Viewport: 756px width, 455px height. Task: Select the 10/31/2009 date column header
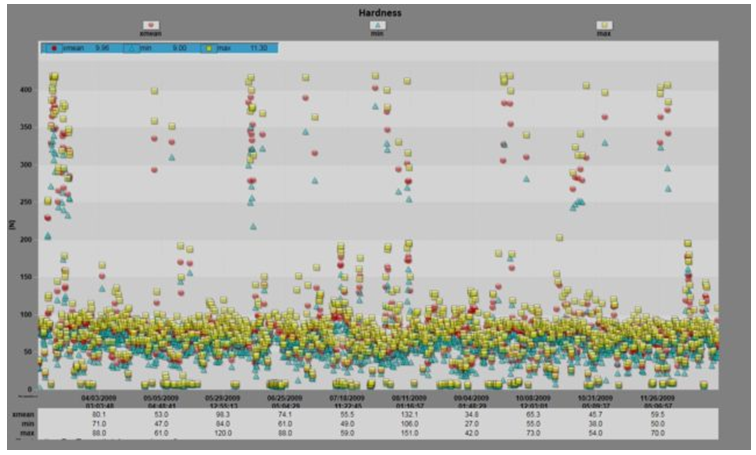[x=595, y=399]
